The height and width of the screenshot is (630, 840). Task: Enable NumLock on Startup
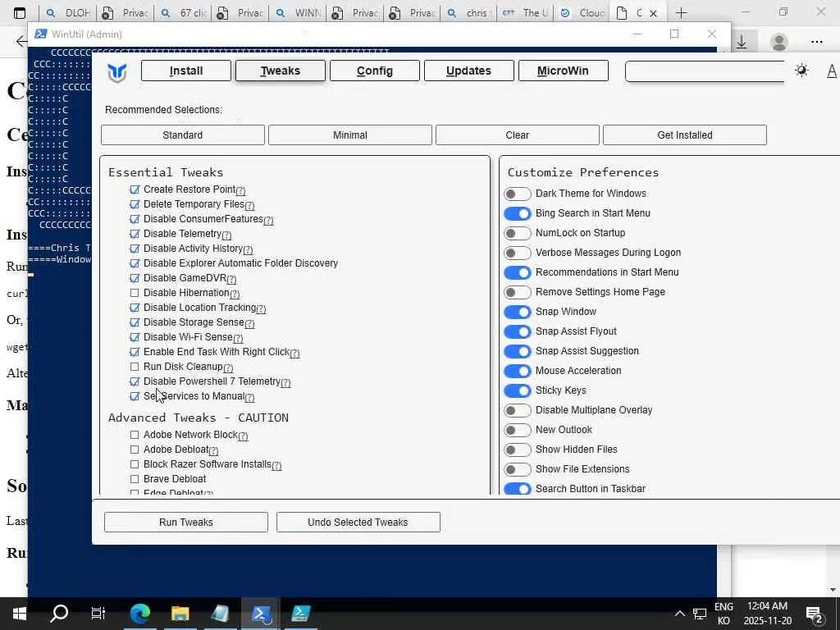[518, 234]
